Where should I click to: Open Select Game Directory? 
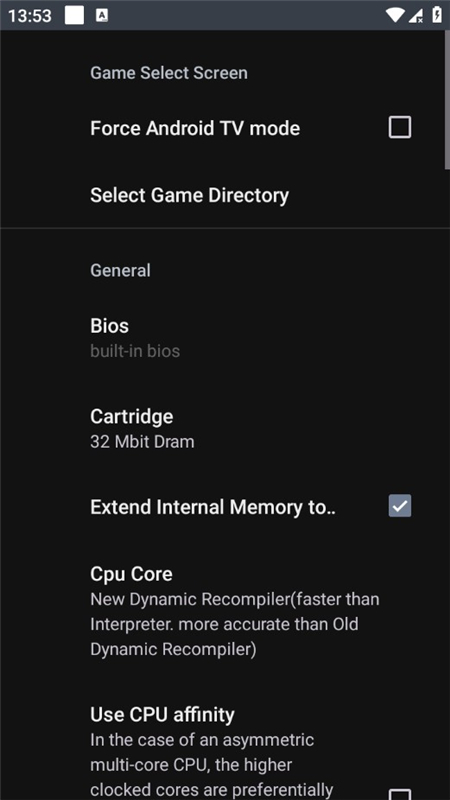pyautogui.click(x=225, y=195)
